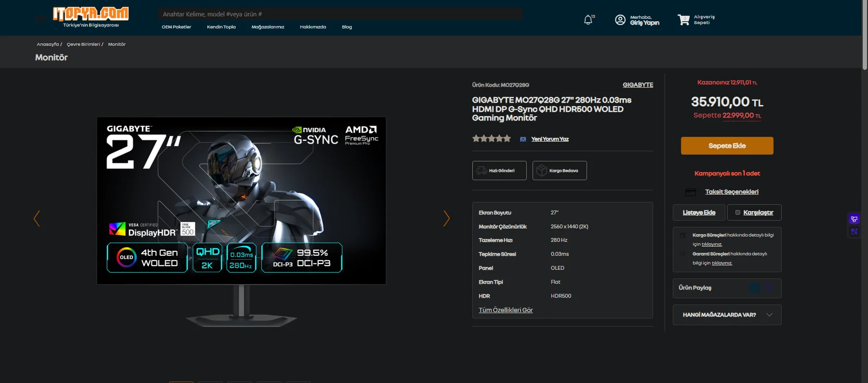Click the Ürün Kodu: MO27Q28G text
This screenshot has width=868, height=383.
point(501,85)
